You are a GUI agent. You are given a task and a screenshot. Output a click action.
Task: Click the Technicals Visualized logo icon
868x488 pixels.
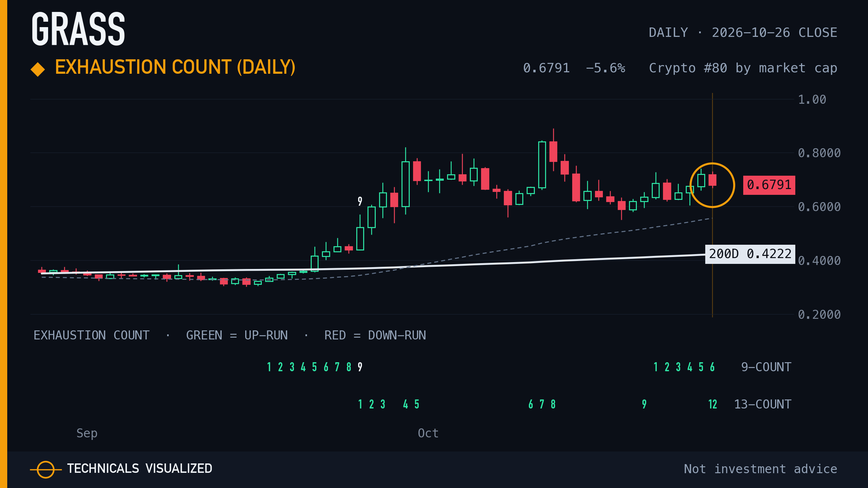(x=46, y=470)
